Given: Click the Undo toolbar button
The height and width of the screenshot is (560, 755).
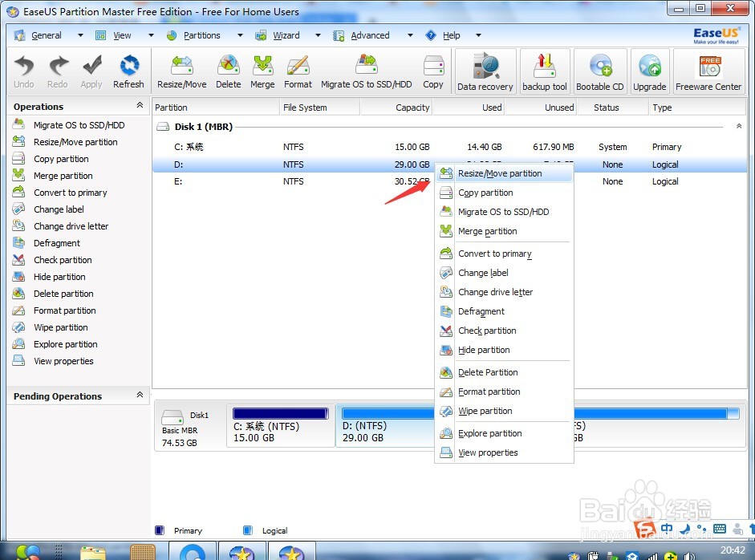Looking at the screenshot, I should point(23,71).
